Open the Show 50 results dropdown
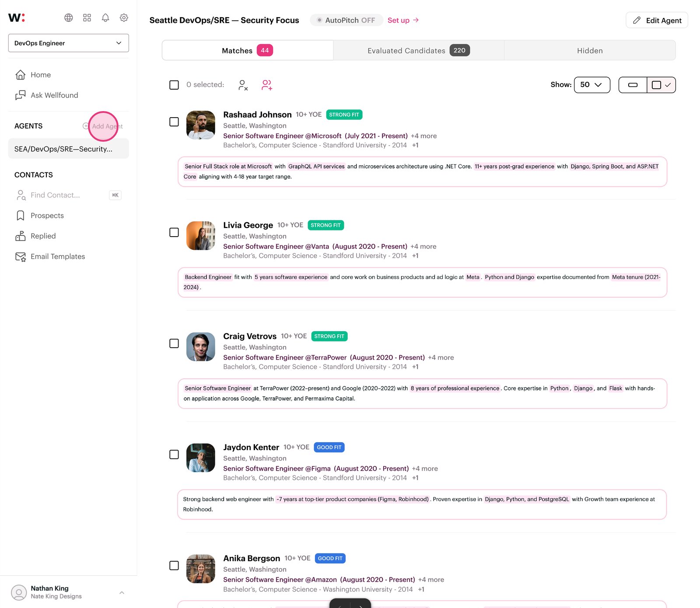 (591, 85)
